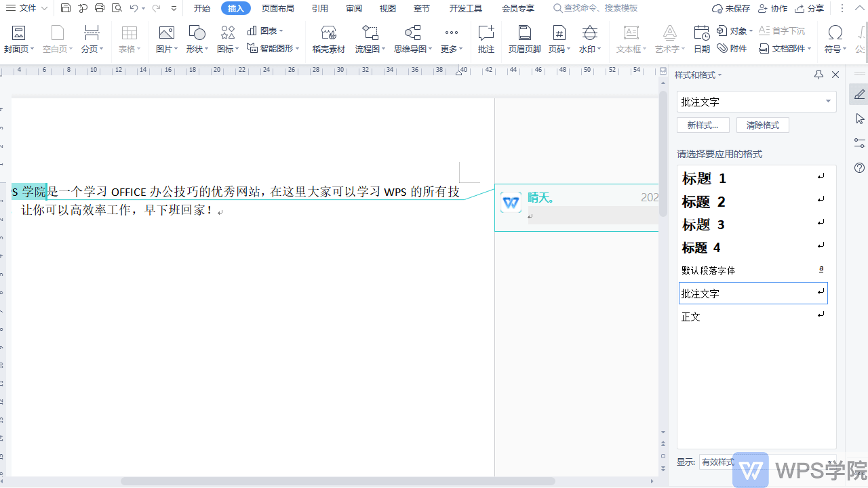Screen dimensions: 868x488
Task: Pin the 样式和格式 panel
Action: pyautogui.click(x=818, y=75)
